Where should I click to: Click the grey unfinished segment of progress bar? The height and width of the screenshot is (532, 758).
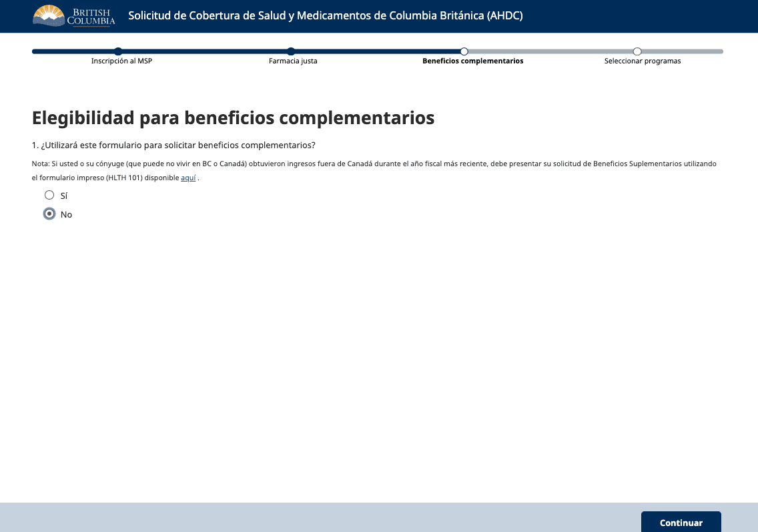coord(550,51)
